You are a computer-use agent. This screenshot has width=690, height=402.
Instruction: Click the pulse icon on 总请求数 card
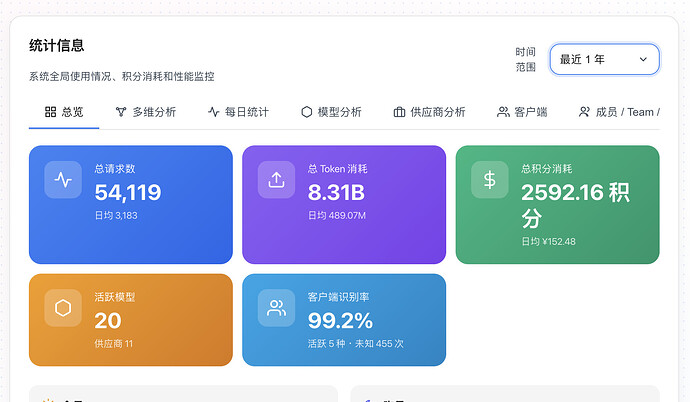63,179
